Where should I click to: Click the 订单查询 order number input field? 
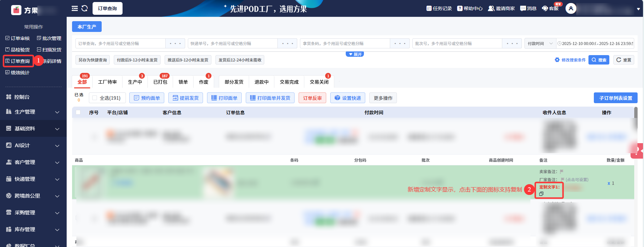click(x=121, y=44)
